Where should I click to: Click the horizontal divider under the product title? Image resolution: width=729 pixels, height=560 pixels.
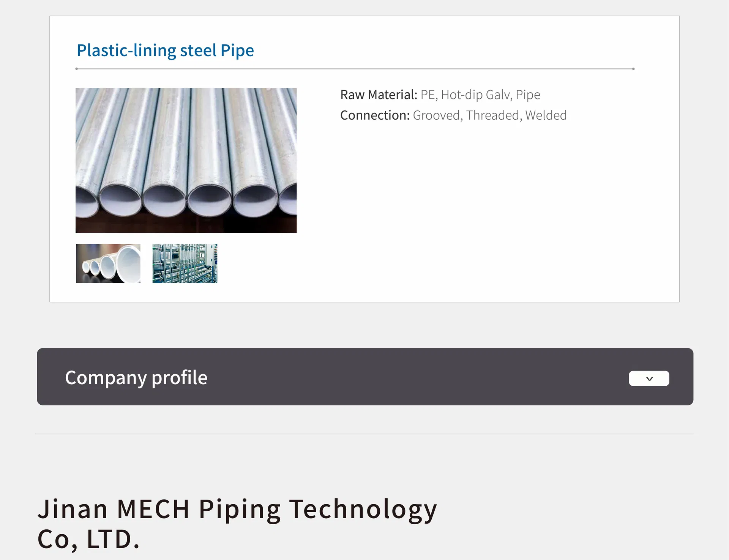(355, 69)
